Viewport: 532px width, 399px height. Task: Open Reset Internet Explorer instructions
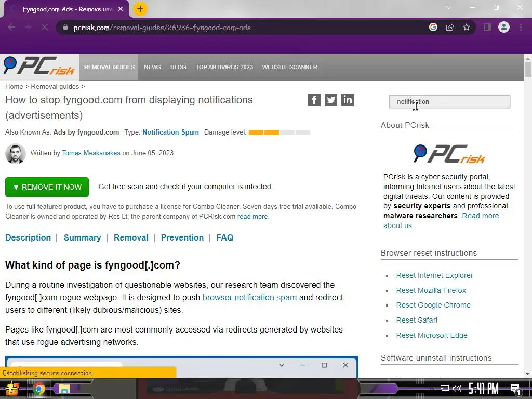[434, 275]
